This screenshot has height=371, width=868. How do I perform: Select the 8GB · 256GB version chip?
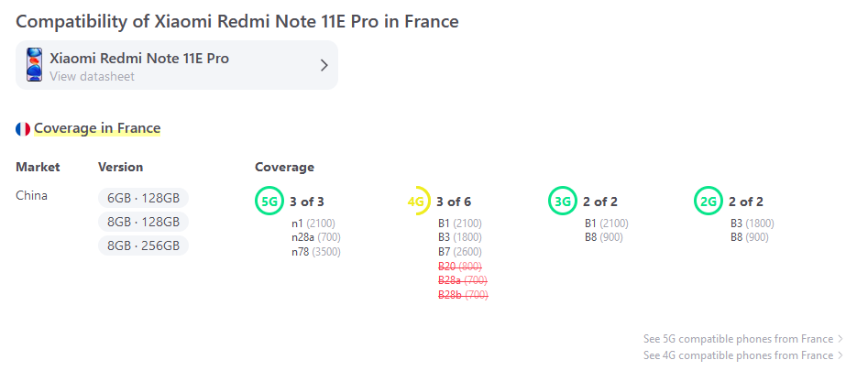[143, 246]
